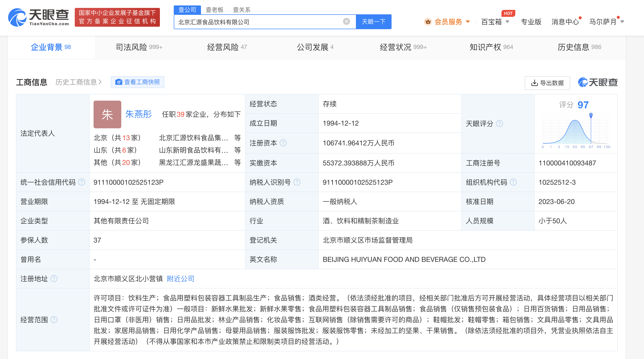This screenshot has height=359, width=644.
Task: Click the 天眼查 logo beside export button
Action: coord(597,82)
